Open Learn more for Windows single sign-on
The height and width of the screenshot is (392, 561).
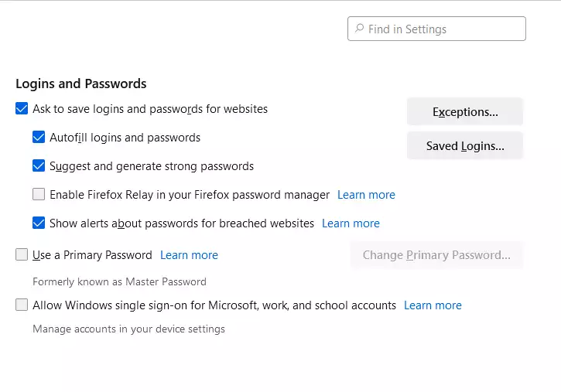pos(433,305)
